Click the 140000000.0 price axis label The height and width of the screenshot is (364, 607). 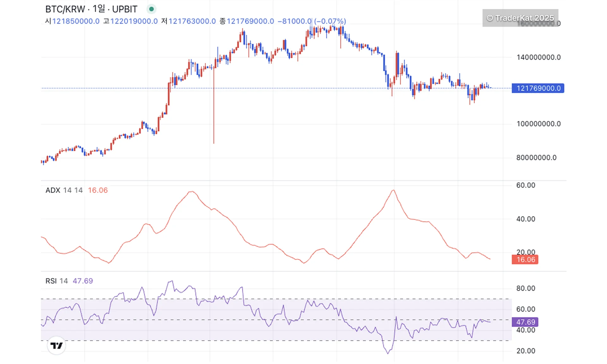click(538, 58)
